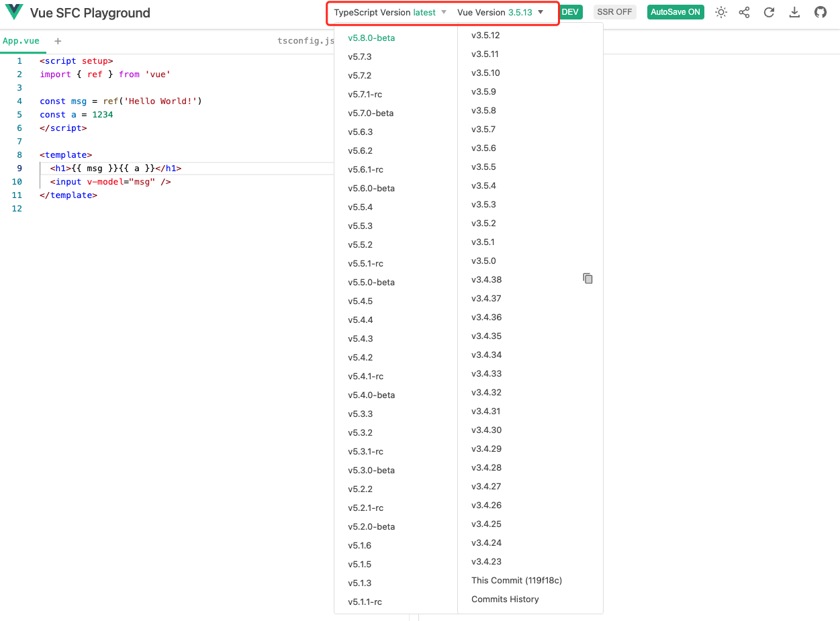840x621 pixels.
Task: Click the const a = 1234 line
Action: pyautogui.click(x=76, y=115)
